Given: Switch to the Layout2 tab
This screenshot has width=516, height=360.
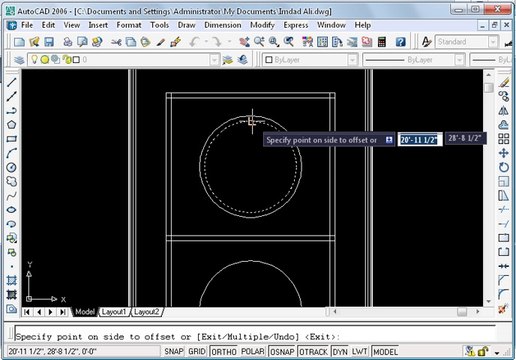Looking at the screenshot, I should pyautogui.click(x=146, y=312).
